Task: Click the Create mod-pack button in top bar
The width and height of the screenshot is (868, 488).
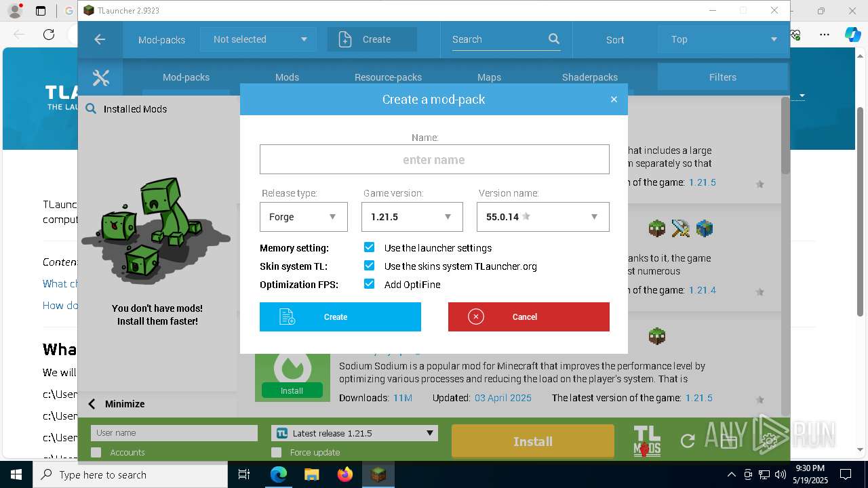Action: [372, 39]
